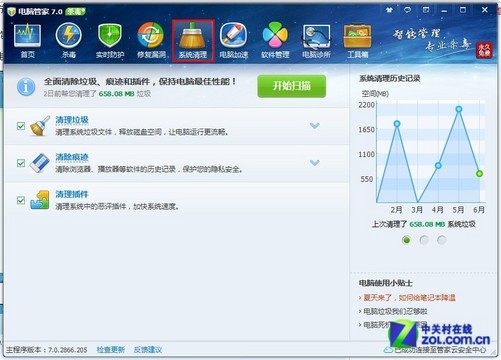The height and width of the screenshot is (360, 501).
Task: Open the 电脑诊所 stethoscope icon
Action: tap(316, 40)
